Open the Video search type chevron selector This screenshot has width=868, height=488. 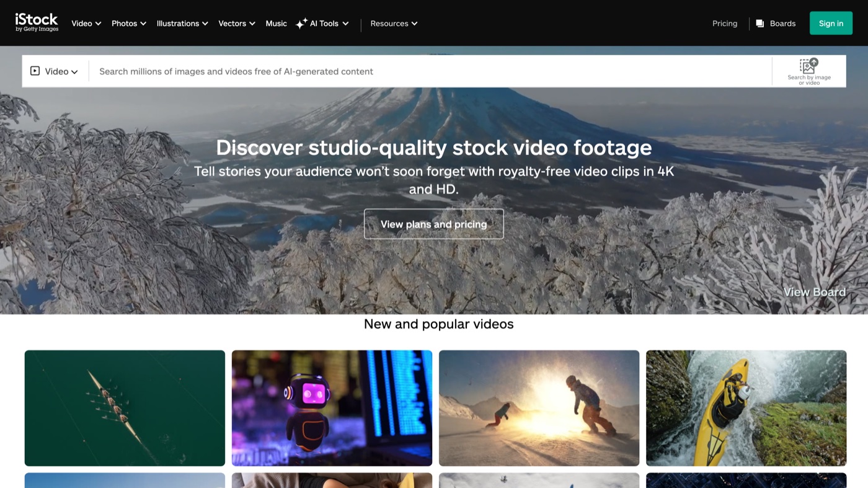coord(74,72)
